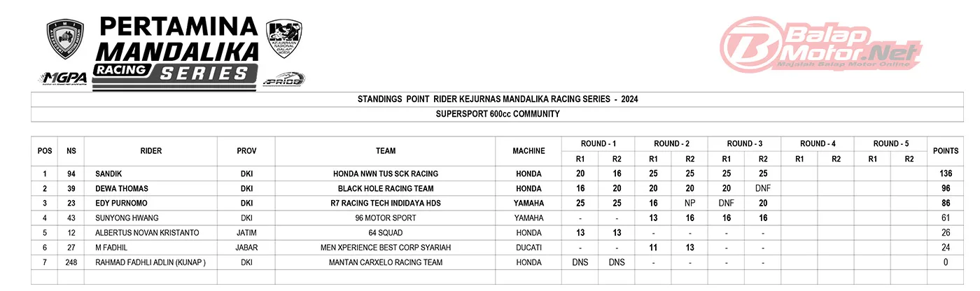The width and height of the screenshot is (980, 291).
Task: Click Sandik's 136 points total
Action: tap(946, 173)
